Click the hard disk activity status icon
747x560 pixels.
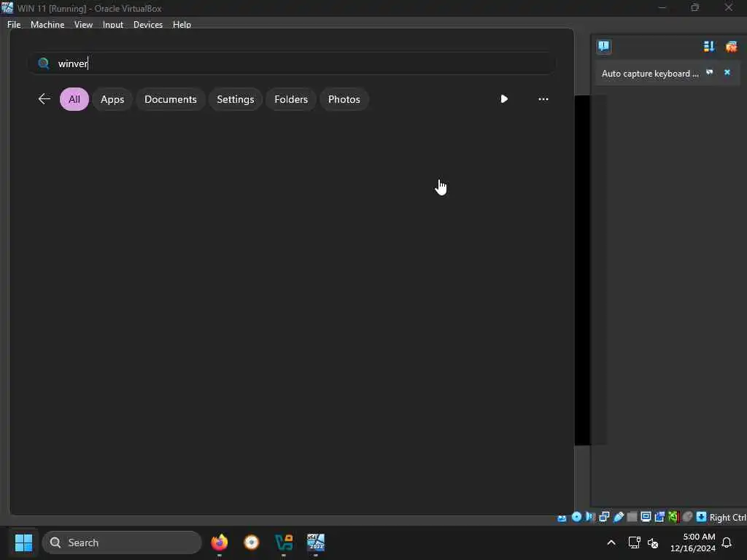562,518
